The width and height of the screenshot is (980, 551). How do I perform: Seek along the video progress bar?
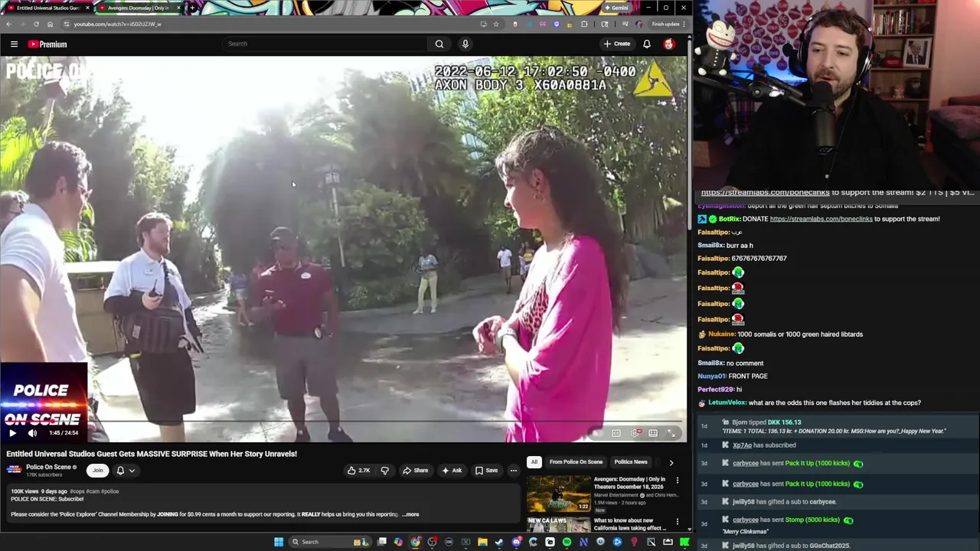point(343,422)
